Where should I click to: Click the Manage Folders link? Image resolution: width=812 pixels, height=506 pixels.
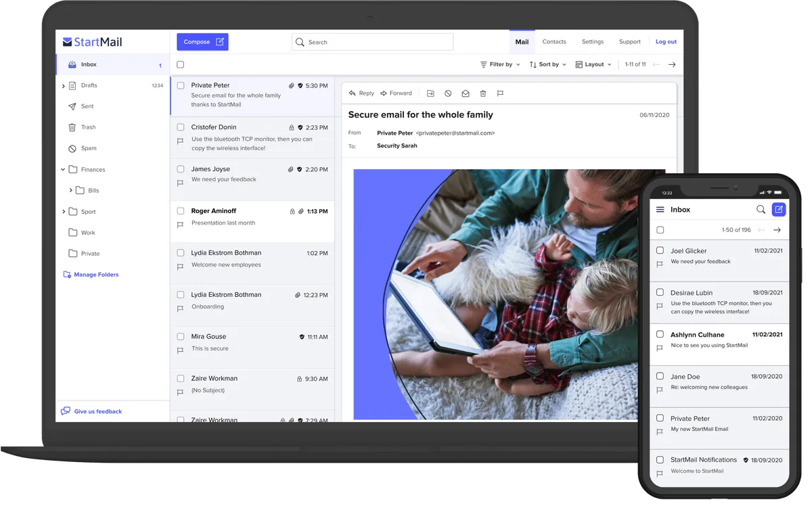click(95, 275)
